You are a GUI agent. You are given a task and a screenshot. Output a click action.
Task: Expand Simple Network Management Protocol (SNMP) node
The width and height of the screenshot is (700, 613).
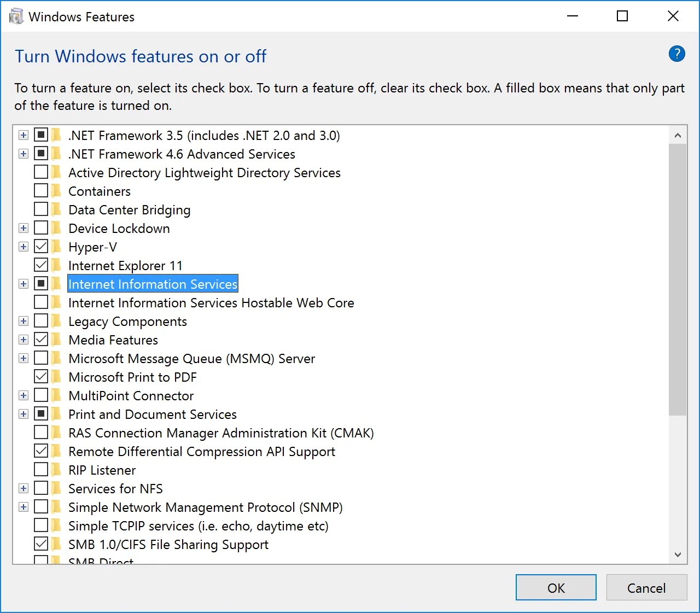[x=24, y=507]
